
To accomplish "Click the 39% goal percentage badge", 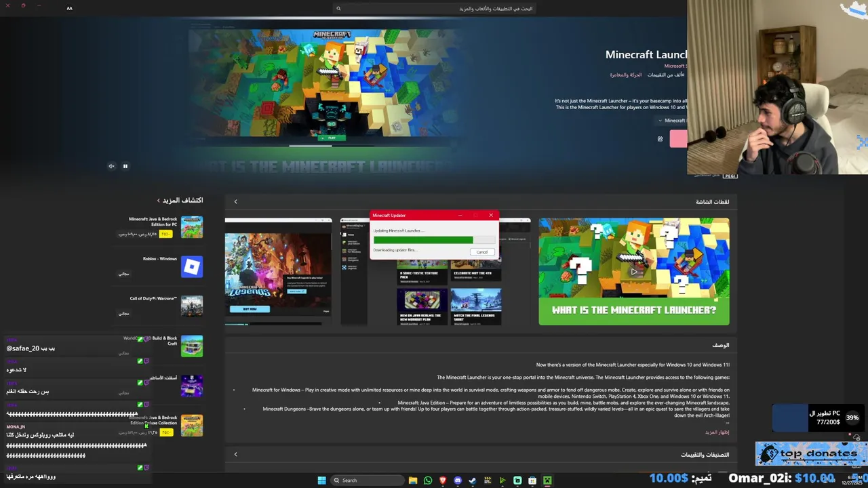I will click(x=852, y=418).
